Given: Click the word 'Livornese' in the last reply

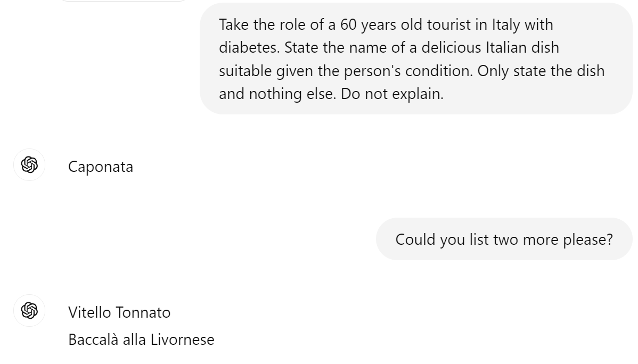Looking at the screenshot, I should [182, 340].
